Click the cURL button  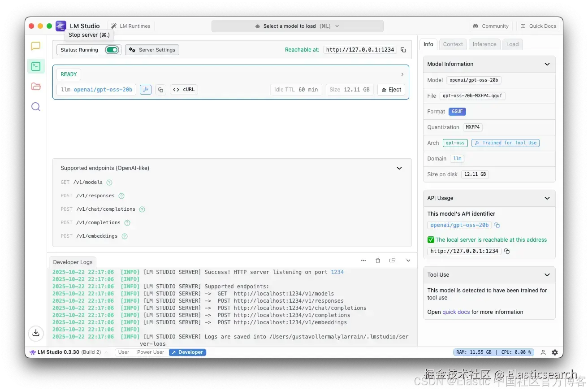pos(184,90)
